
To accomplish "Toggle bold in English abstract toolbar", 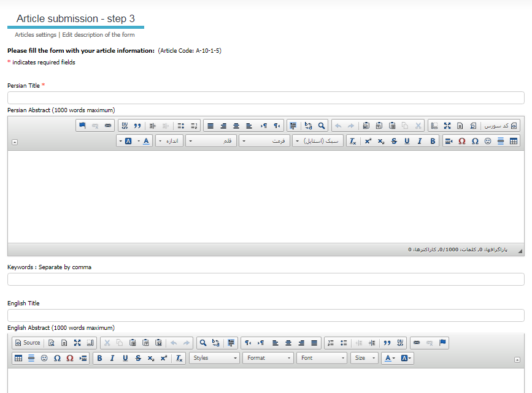I will (99, 358).
